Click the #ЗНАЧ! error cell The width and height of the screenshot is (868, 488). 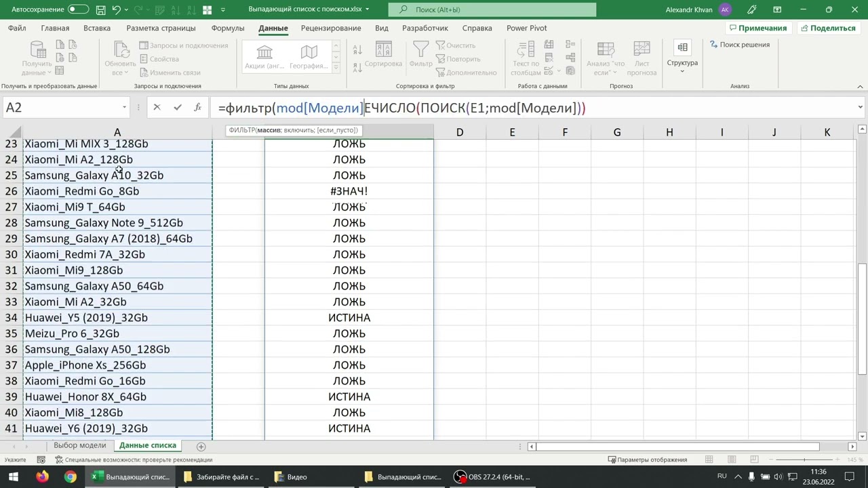[x=349, y=191]
